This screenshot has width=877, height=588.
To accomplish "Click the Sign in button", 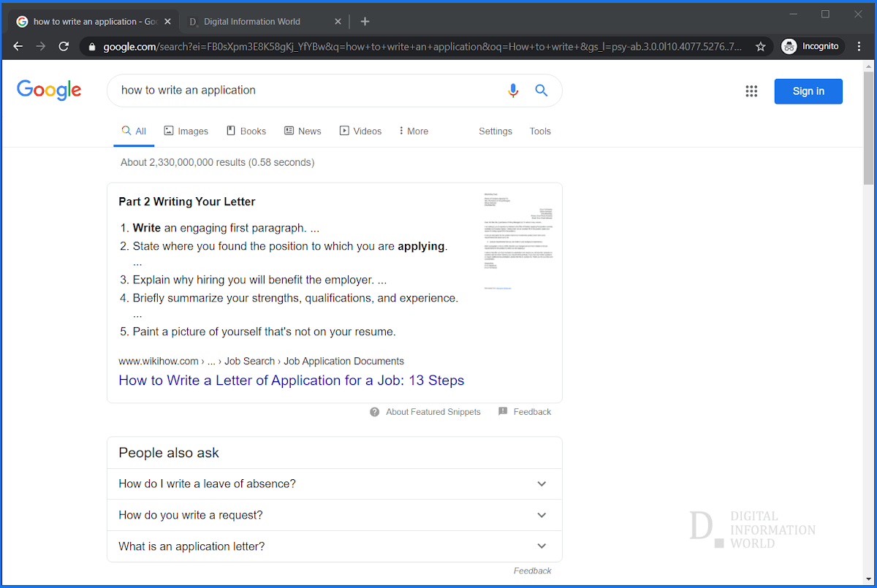I will [x=808, y=91].
